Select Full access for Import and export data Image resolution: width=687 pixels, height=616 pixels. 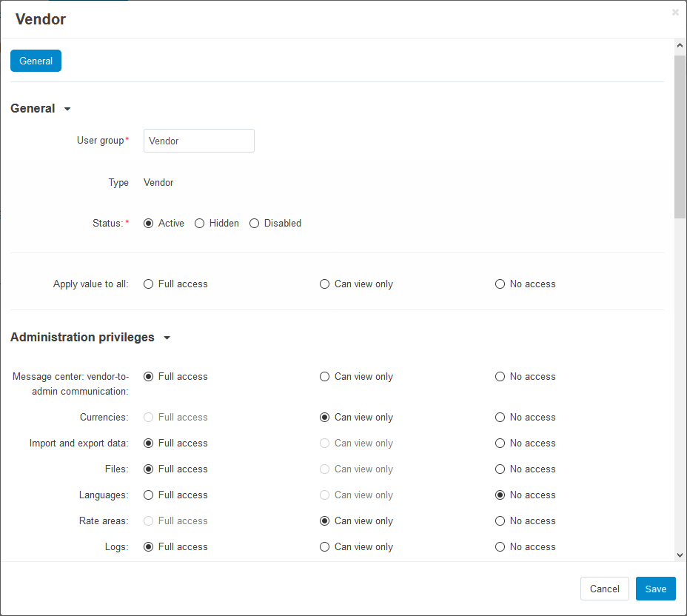point(149,443)
